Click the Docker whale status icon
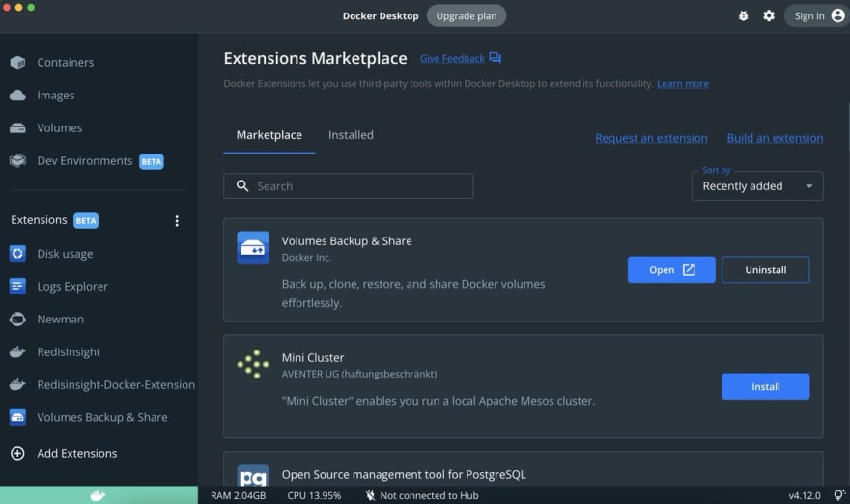Viewport: 850px width, 504px height. 99,495
